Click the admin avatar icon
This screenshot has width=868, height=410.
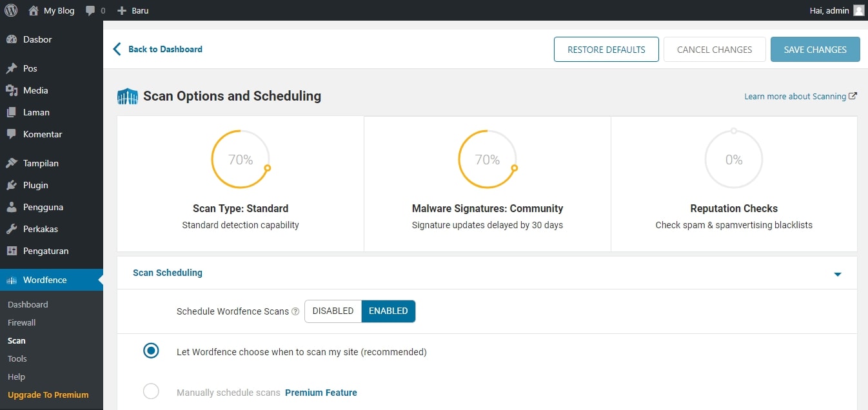point(858,10)
